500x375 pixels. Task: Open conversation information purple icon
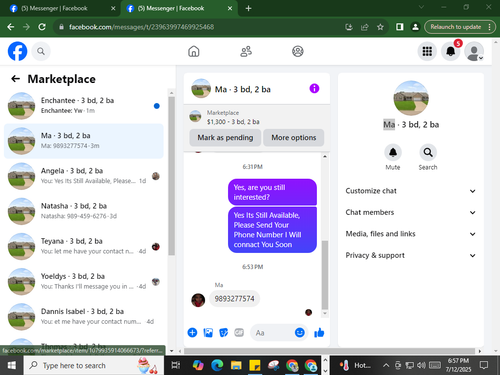pyautogui.click(x=314, y=88)
